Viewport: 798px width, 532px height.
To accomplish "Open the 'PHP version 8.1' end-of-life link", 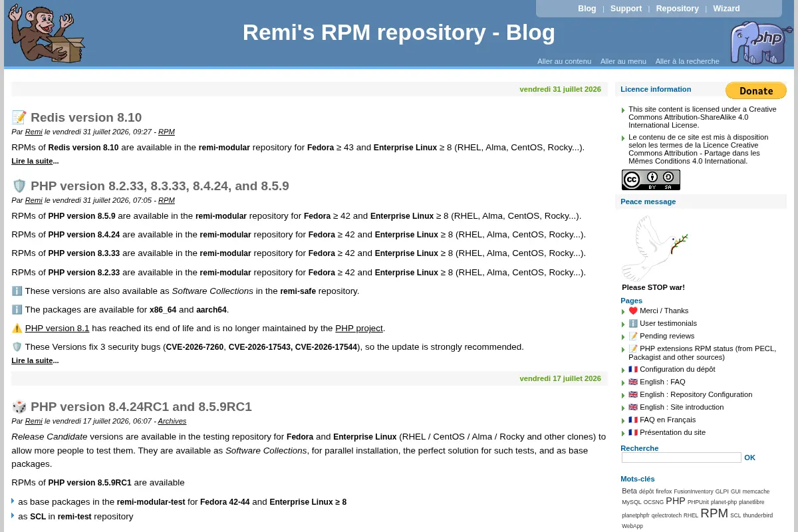I will (x=57, y=328).
